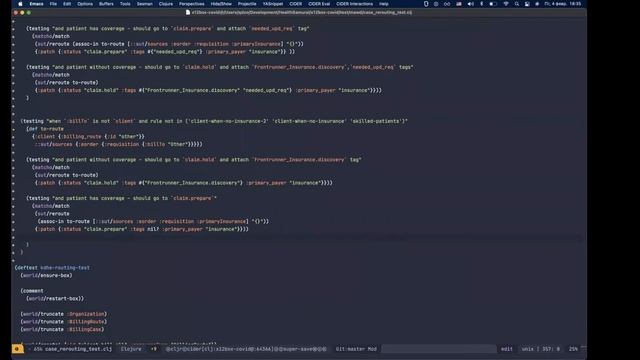This screenshot has width=640, height=360.
Task: Open the CIDER menu
Action: (296, 4)
